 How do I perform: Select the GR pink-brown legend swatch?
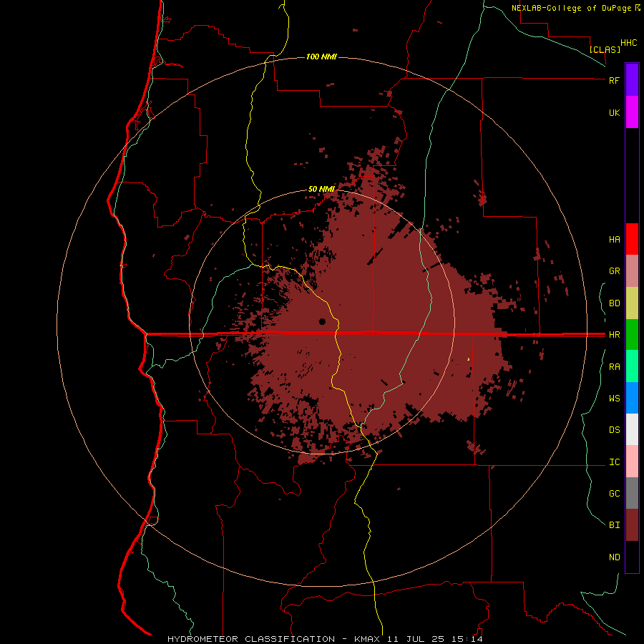632,271
